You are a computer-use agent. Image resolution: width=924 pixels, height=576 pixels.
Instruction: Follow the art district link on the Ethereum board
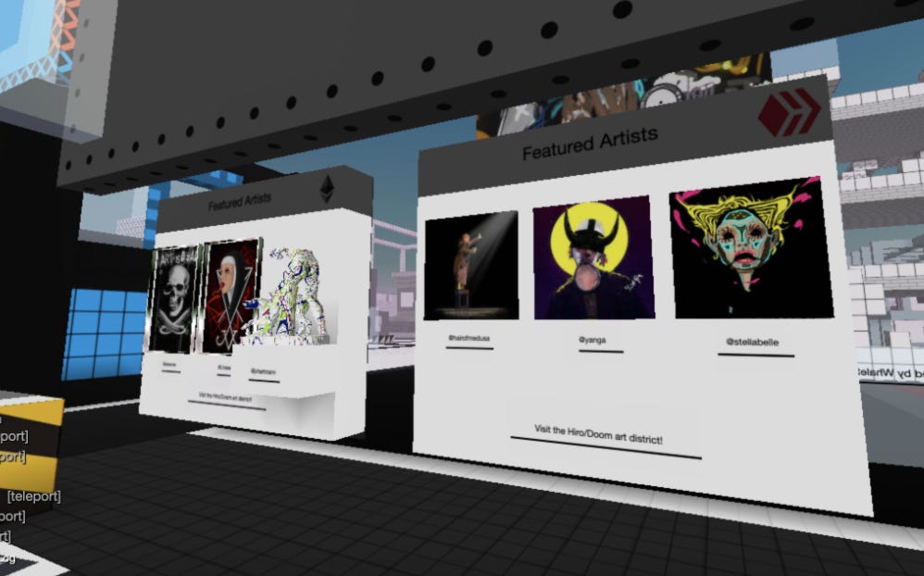225,398
